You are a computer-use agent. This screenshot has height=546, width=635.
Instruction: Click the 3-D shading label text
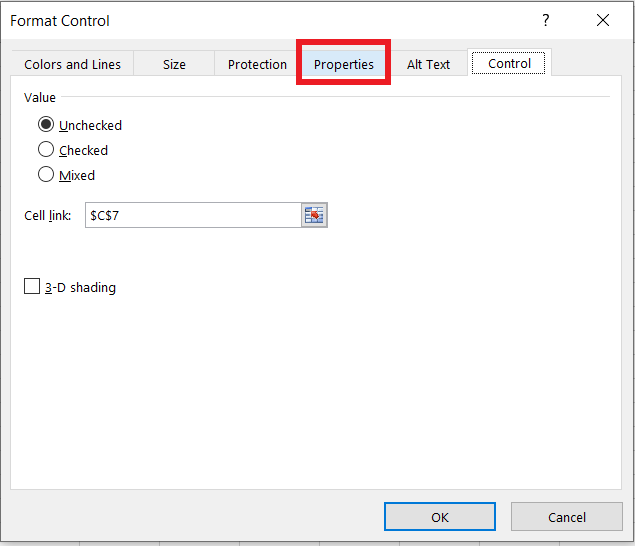pos(80,287)
